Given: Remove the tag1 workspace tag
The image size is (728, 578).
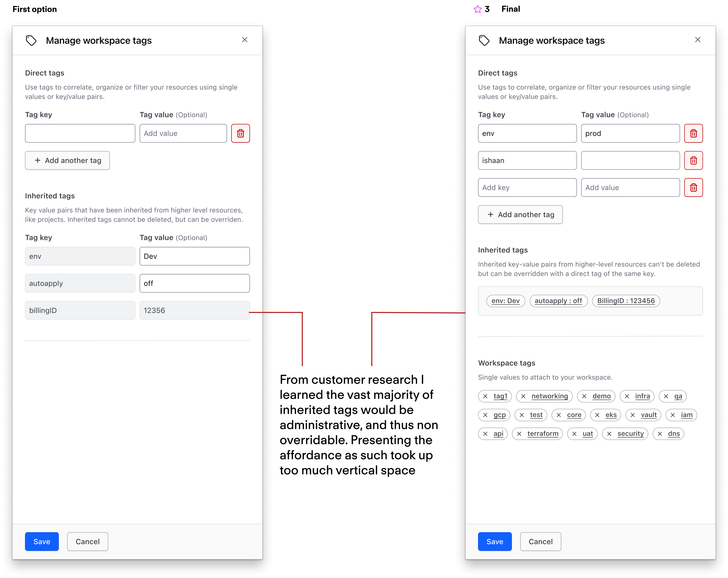Looking at the screenshot, I should pos(485,396).
